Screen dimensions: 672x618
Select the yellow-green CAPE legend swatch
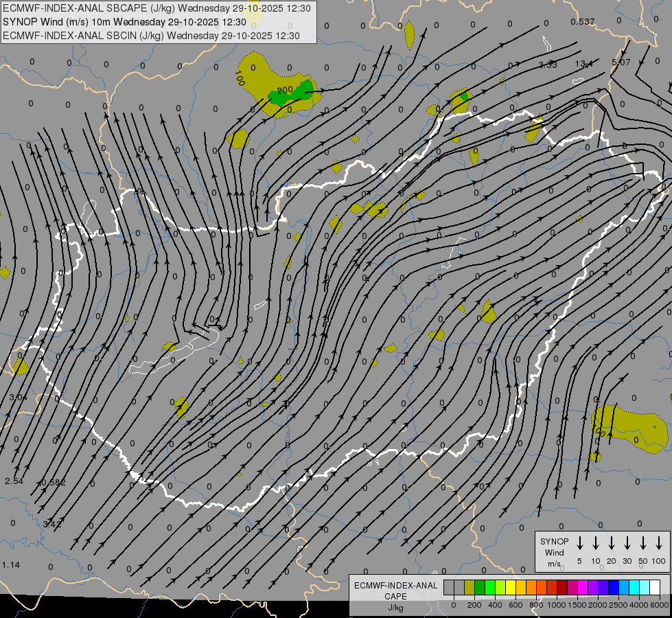tap(500, 587)
